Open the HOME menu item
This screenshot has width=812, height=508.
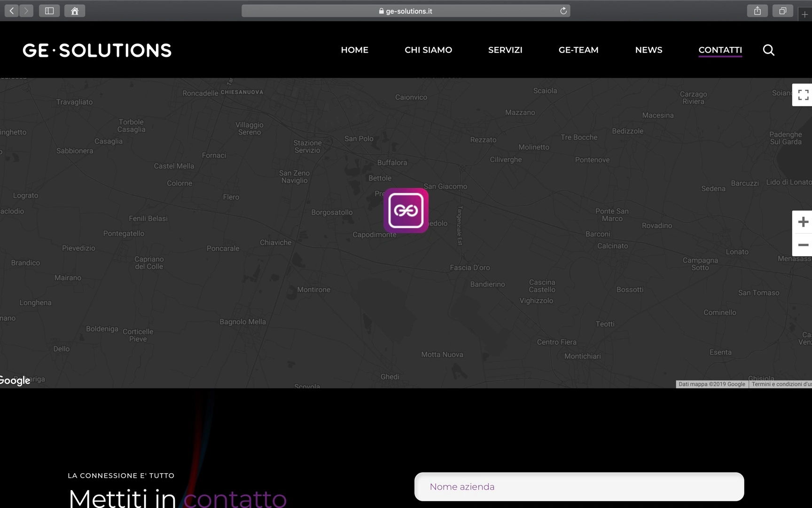[x=355, y=50]
